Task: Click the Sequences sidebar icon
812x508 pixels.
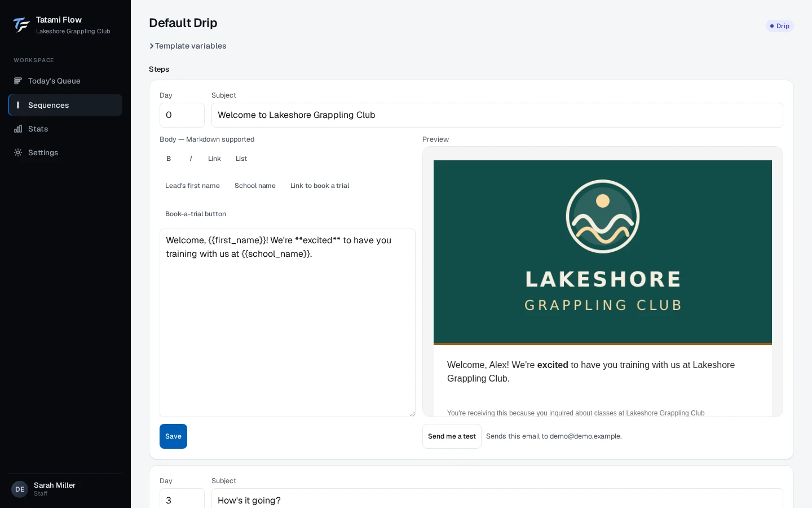Action: point(18,105)
